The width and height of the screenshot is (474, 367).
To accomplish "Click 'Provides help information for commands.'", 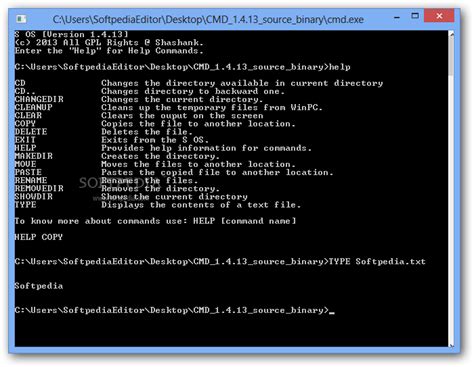I will pyautogui.click(x=207, y=148).
